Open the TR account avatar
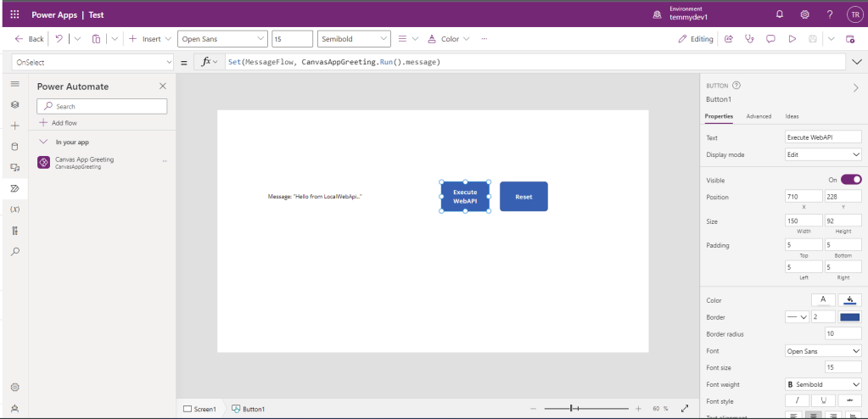 (854, 15)
